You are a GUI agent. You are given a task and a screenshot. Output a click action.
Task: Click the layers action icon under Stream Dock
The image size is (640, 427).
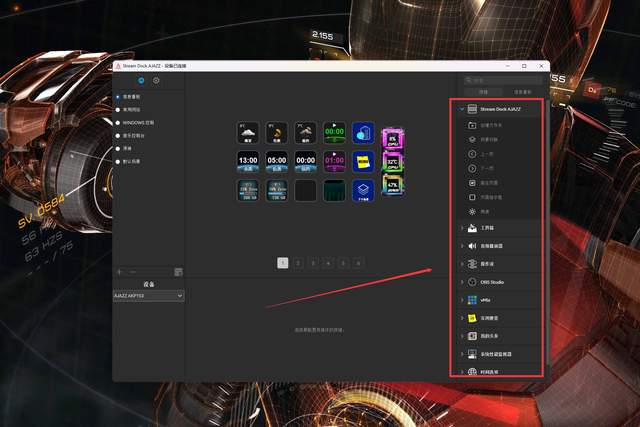(x=472, y=140)
